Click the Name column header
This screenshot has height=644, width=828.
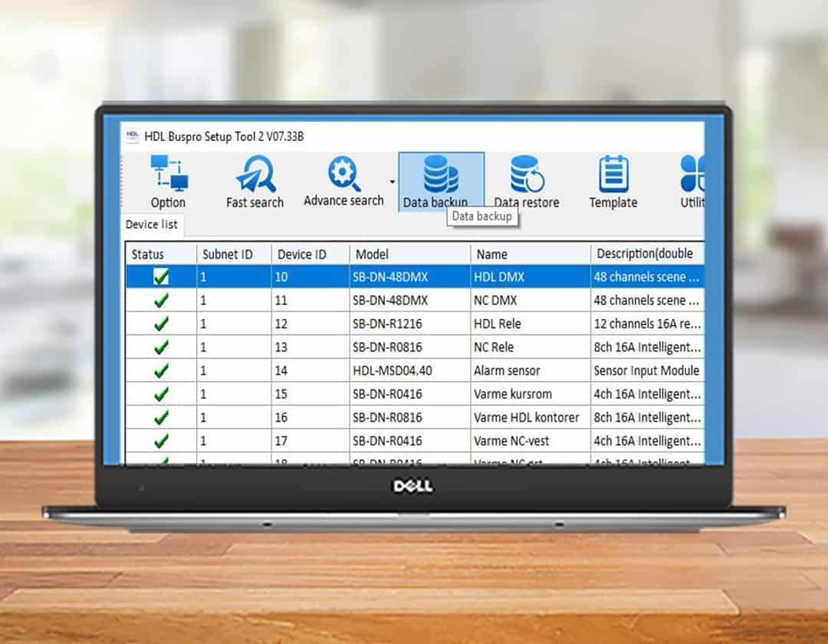pos(531,254)
